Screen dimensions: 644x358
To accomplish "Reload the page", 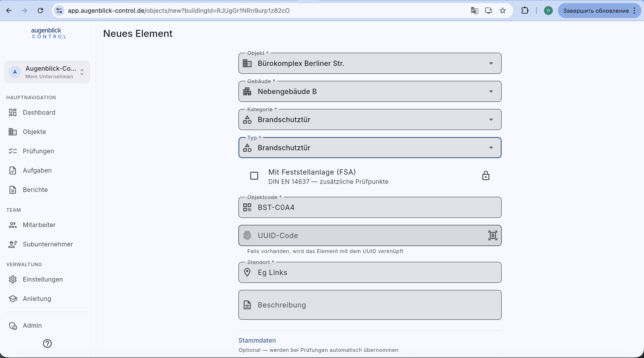I will click(x=40, y=11).
